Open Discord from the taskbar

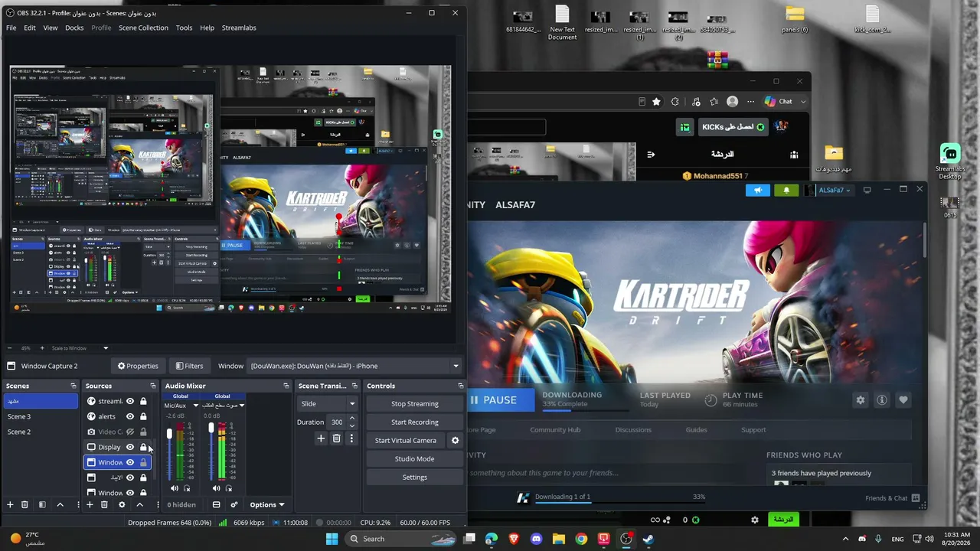point(536,539)
